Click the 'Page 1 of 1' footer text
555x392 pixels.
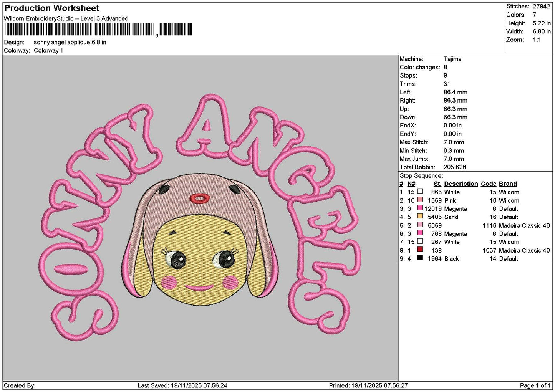[535, 385]
